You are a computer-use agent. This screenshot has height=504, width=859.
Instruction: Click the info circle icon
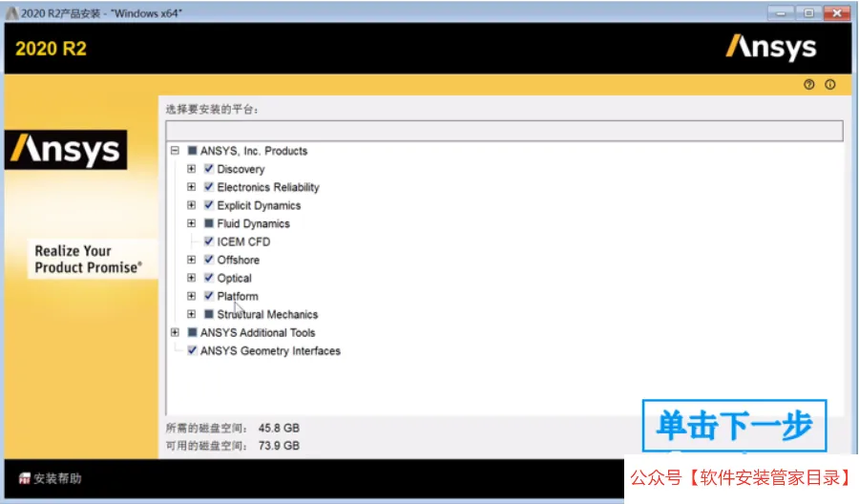(x=830, y=84)
